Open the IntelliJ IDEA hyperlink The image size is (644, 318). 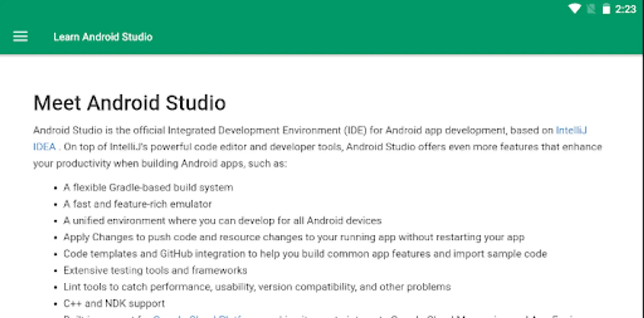(x=571, y=130)
